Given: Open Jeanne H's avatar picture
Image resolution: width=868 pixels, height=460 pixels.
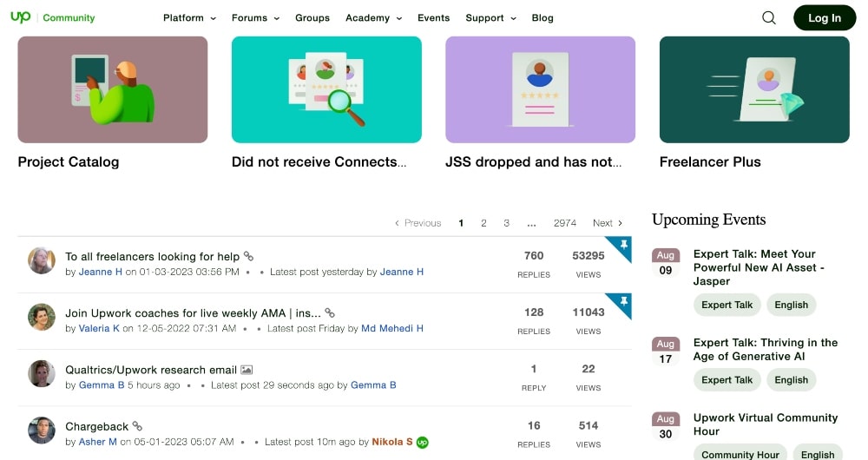Looking at the screenshot, I should click(x=42, y=260).
